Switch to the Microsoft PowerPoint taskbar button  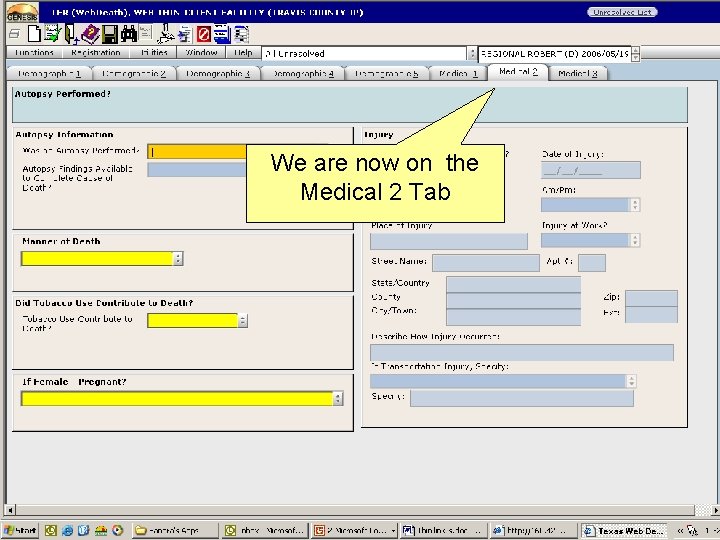click(x=355, y=531)
